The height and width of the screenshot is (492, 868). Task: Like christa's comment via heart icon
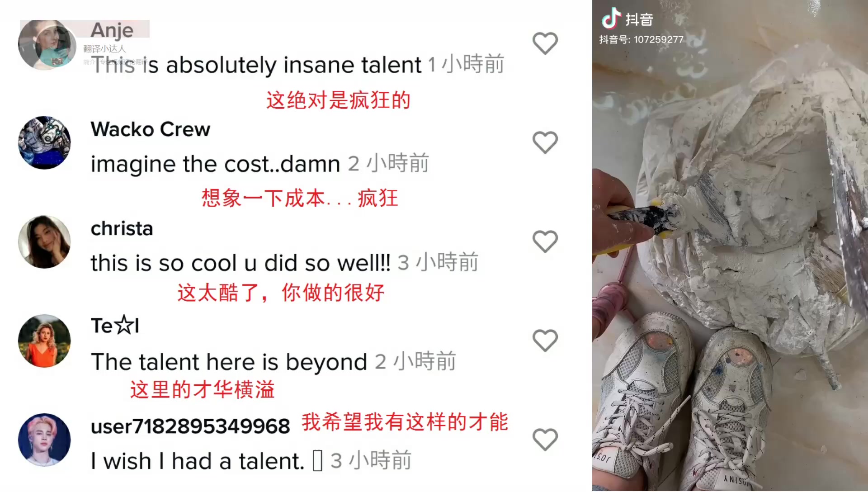point(545,241)
